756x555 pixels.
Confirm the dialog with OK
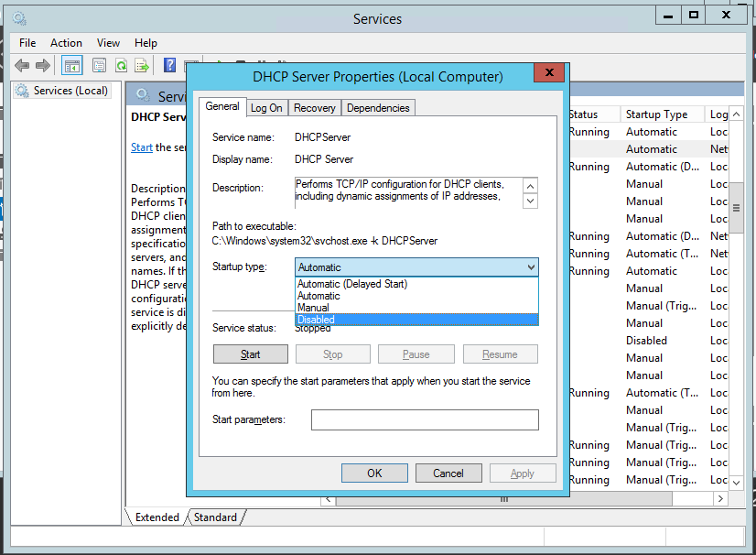[374, 473]
